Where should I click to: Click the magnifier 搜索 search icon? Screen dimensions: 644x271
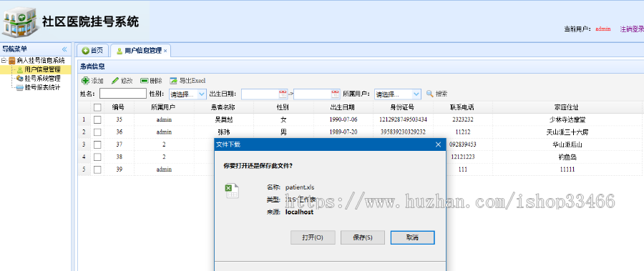(x=429, y=94)
